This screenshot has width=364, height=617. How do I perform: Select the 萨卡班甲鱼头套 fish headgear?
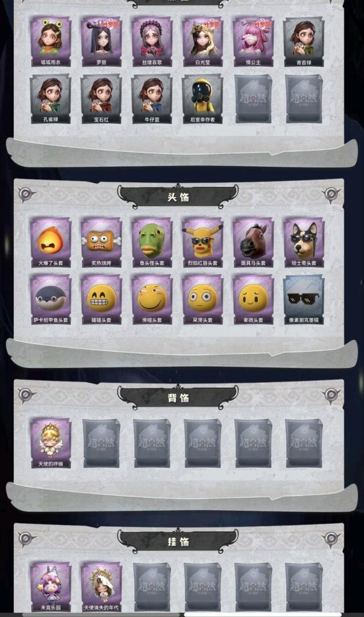click(x=51, y=299)
